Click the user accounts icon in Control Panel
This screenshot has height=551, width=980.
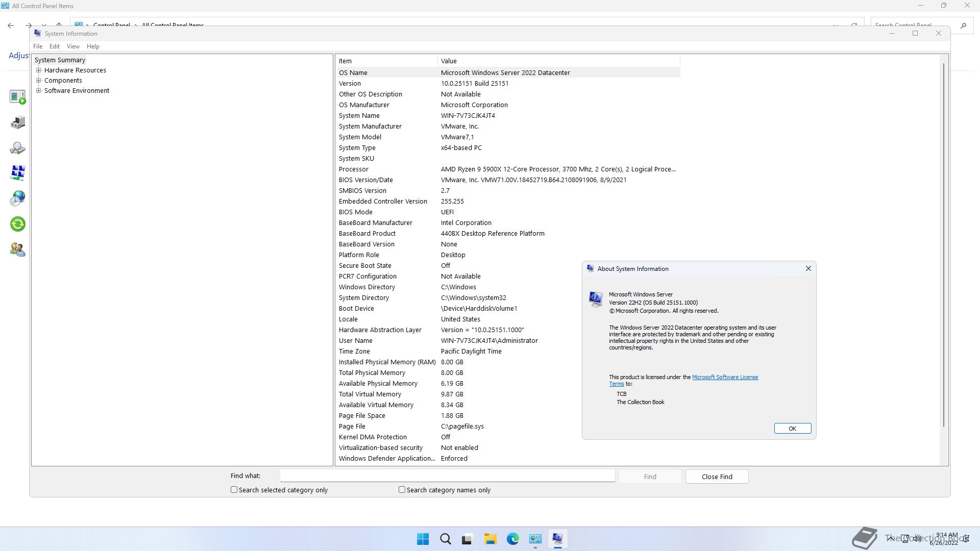click(17, 249)
